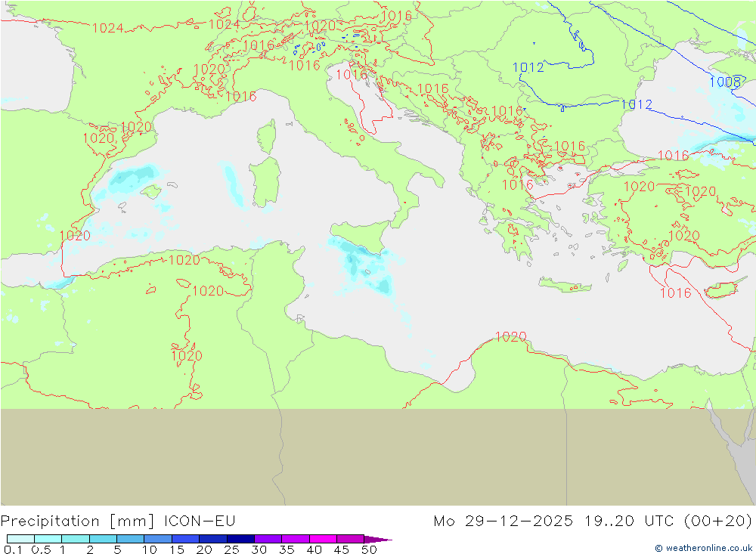The width and height of the screenshot is (756, 554).
Task: Click the 'Precipitation [mm] ICON-EU' title text
Action: (x=118, y=522)
